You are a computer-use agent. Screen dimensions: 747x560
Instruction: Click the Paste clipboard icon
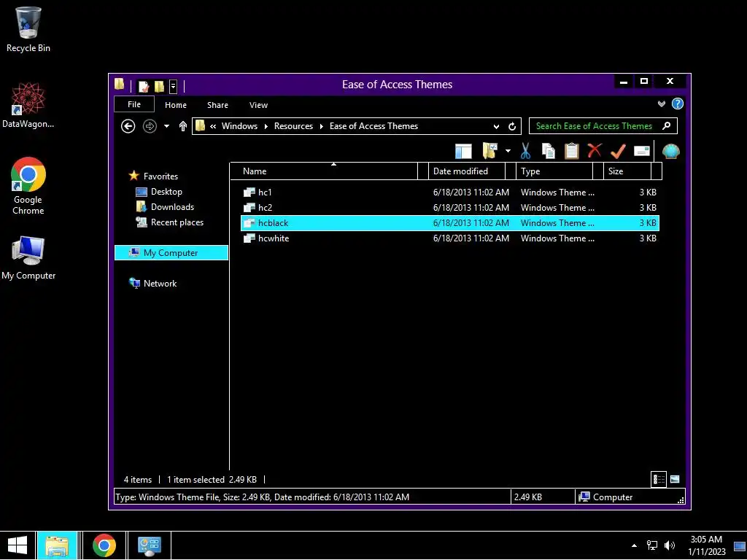(572, 151)
